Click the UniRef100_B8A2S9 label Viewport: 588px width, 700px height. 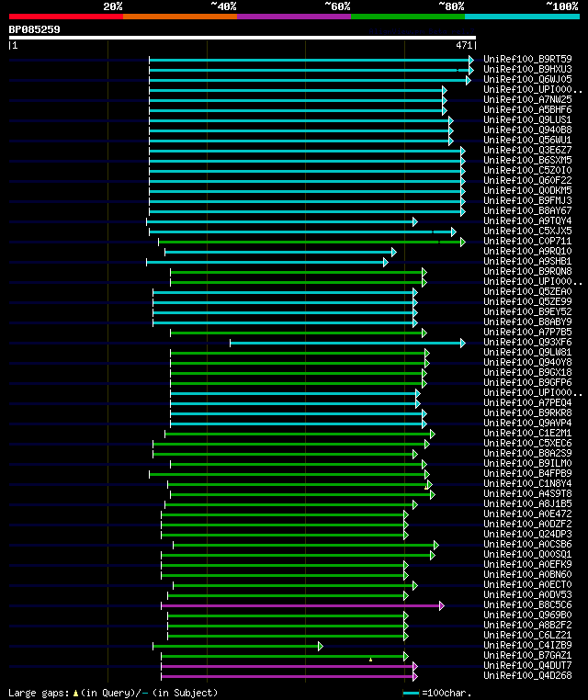click(527, 454)
